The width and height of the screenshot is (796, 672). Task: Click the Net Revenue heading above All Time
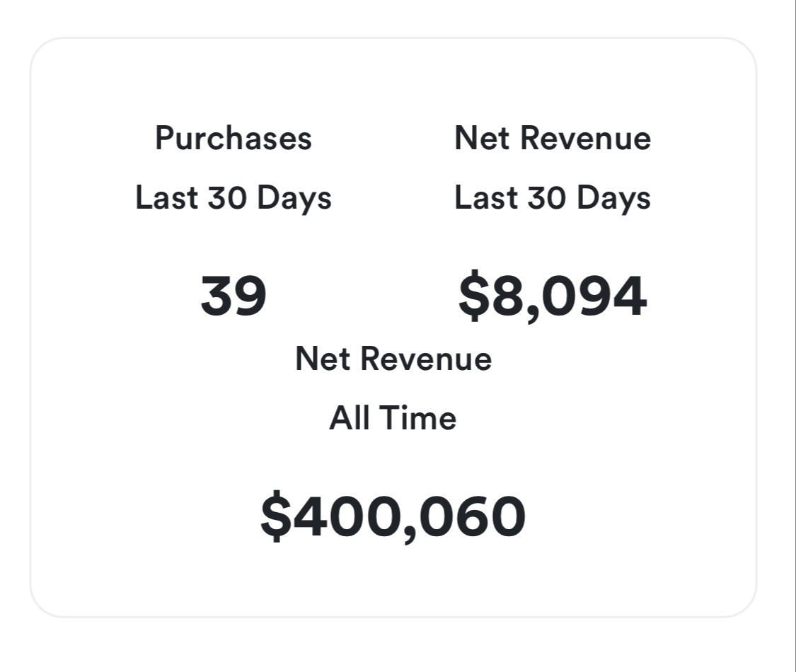[393, 359]
